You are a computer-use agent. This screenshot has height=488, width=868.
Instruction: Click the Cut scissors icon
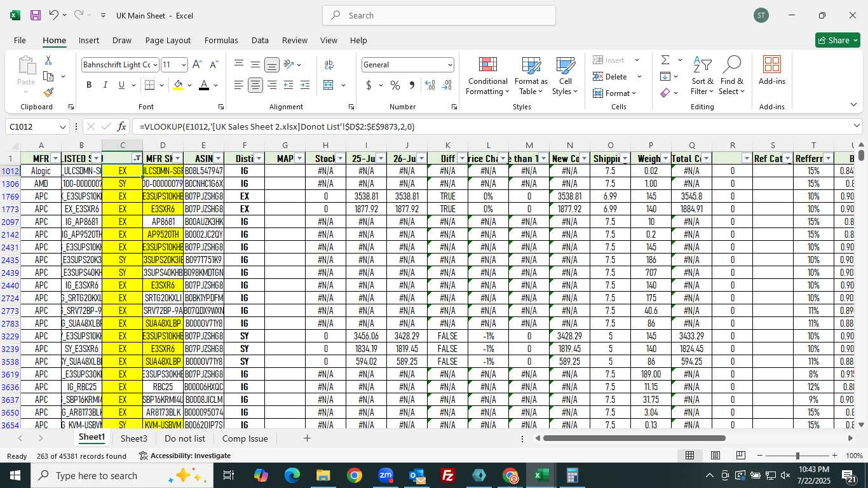[x=48, y=60]
